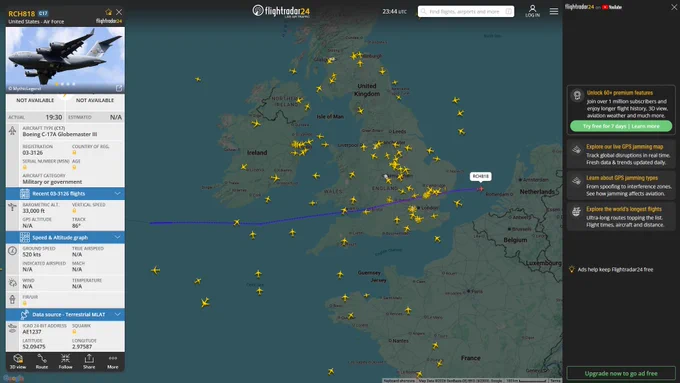The height and width of the screenshot is (383, 680).
Task: Add RCH818 to favorites with star icon
Action: 108,12
